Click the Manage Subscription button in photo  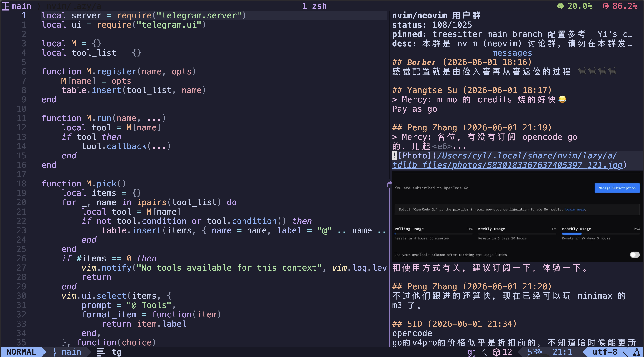pyautogui.click(x=617, y=188)
